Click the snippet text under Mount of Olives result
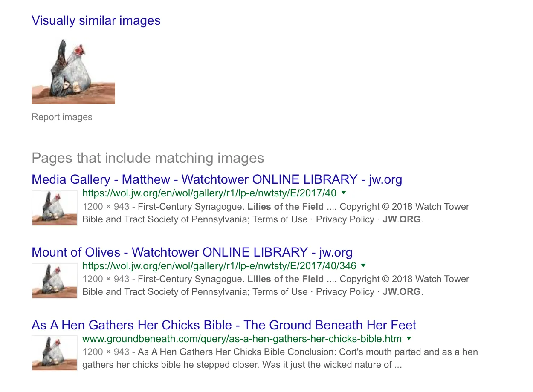 [x=275, y=285]
